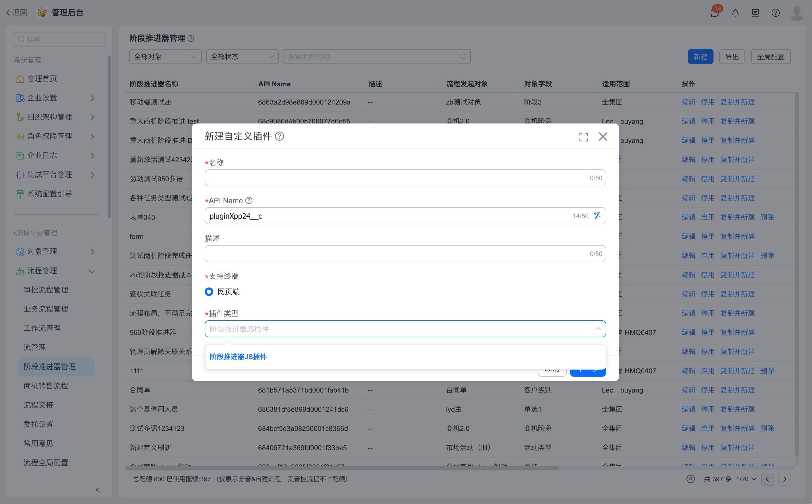Screen dimensions: 812x504
Task: Select the 网页端 radio button
Action: (209, 292)
